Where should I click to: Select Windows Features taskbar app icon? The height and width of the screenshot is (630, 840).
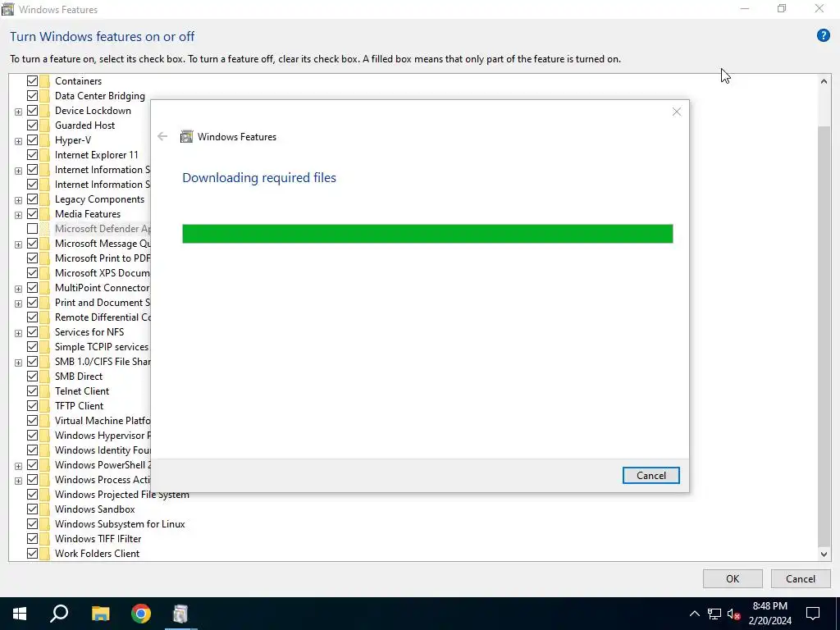click(181, 614)
